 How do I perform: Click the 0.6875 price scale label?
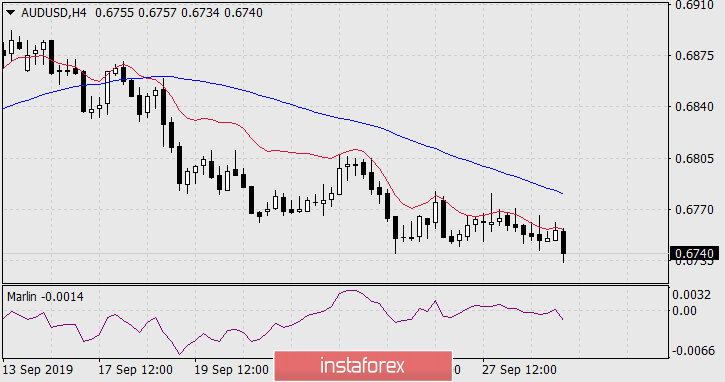point(694,56)
